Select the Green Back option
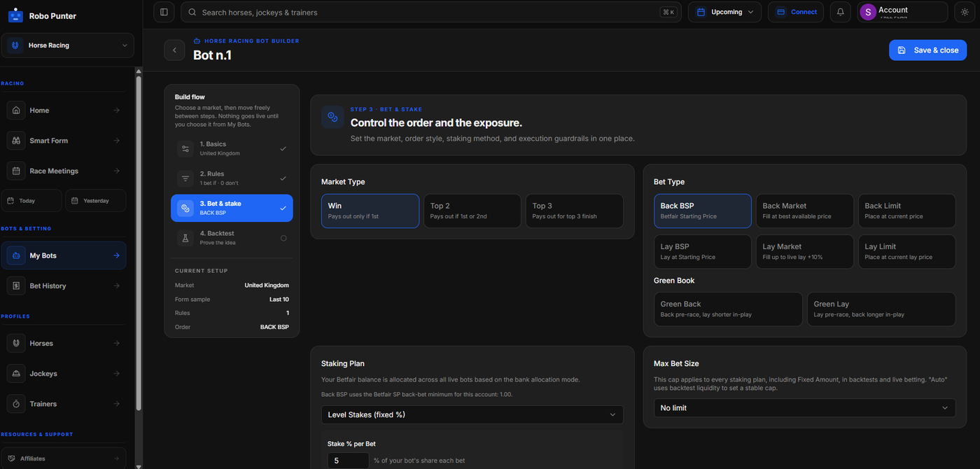980x469 pixels. click(x=728, y=309)
